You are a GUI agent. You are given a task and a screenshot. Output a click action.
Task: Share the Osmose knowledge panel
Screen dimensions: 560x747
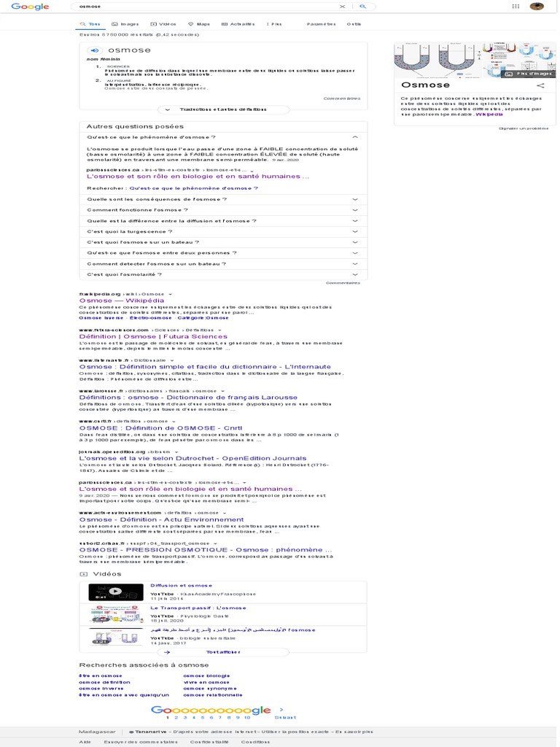tap(540, 86)
